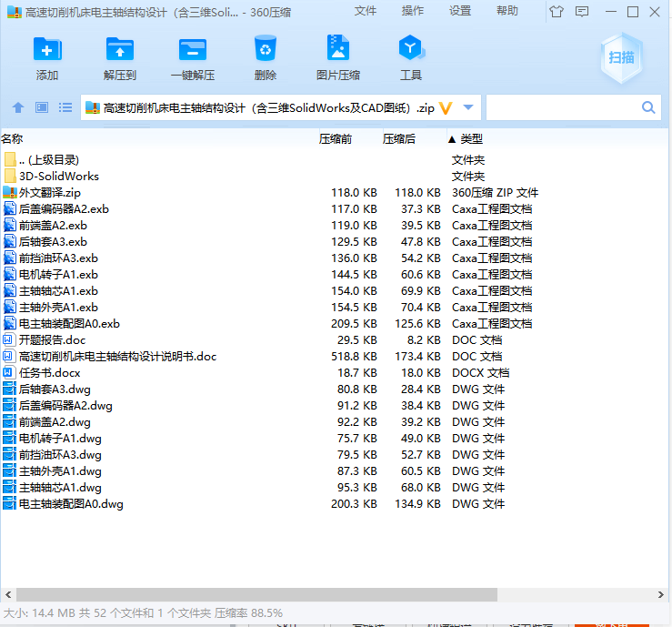Click the icon of 后轴套A3.dwg
Viewport: 672px width, 627px height.
pyautogui.click(x=9, y=389)
